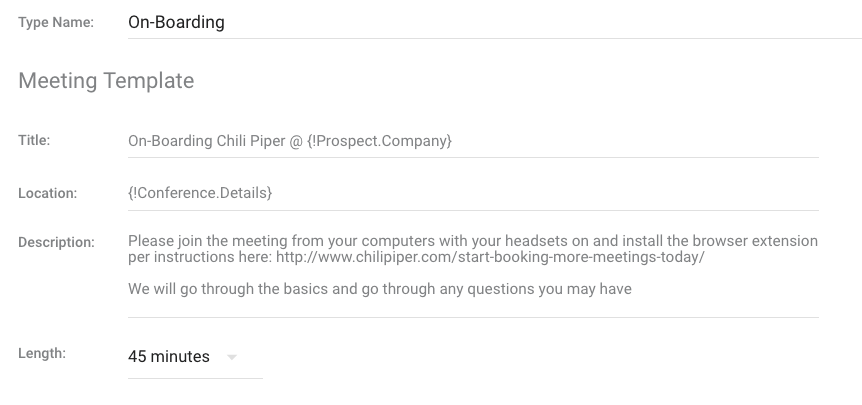Click 'On-Boarding Chili Piper' text in Title
This screenshot has height=405, width=862.
click(206, 142)
